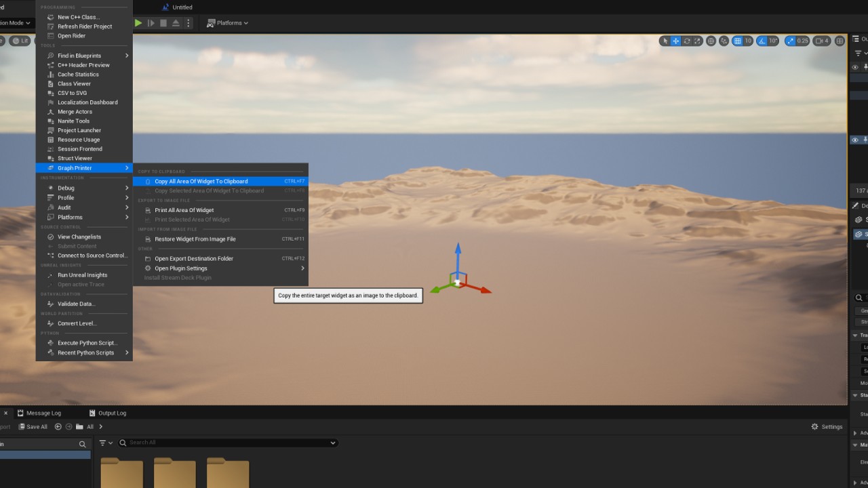Click the viewport layout maximize icon
This screenshot has height=488, width=868.
[x=840, y=41]
